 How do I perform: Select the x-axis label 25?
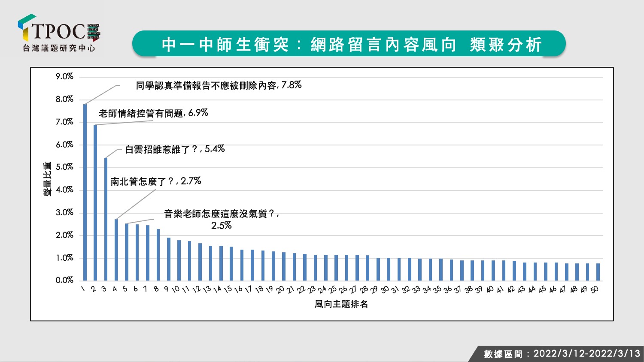(332, 290)
